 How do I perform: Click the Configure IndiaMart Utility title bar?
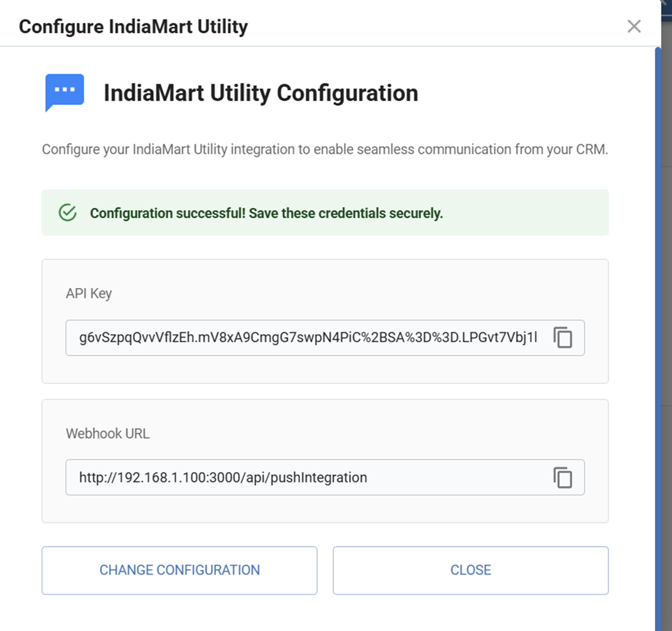[133, 26]
